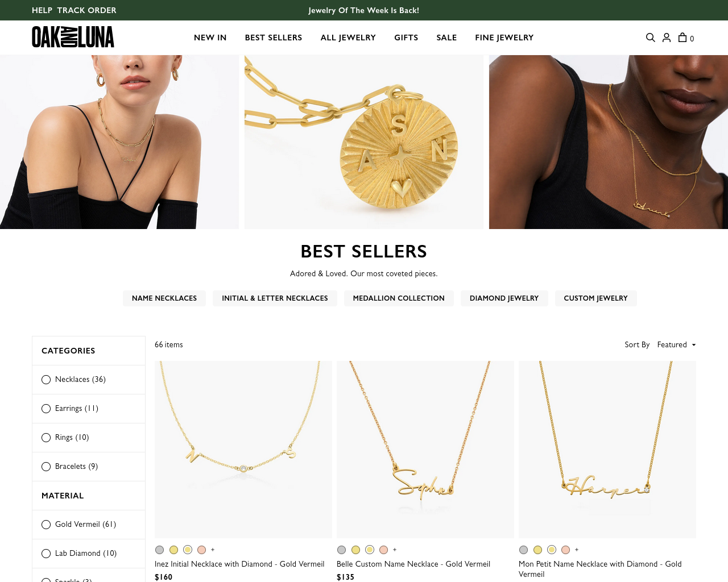Image resolution: width=728 pixels, height=582 pixels.
Task: Go to the Sale menu item
Action: [x=446, y=38]
